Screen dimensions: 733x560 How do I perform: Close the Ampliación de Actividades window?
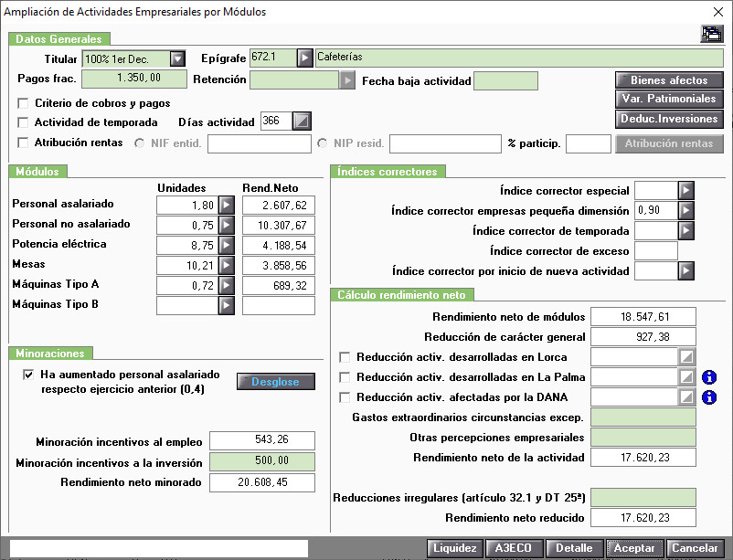coord(718,12)
